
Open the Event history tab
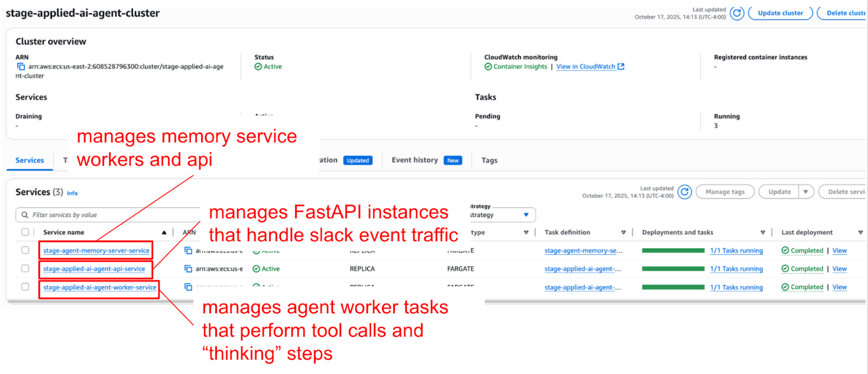pyautogui.click(x=415, y=160)
